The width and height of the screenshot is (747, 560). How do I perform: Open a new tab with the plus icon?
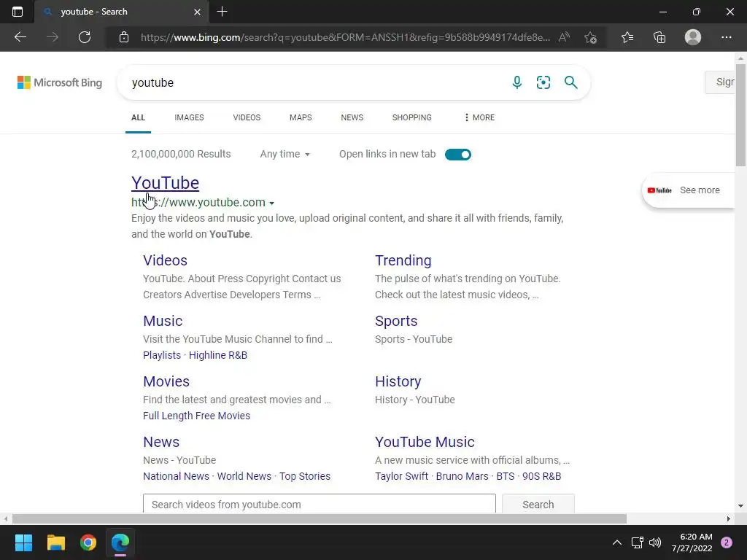[x=222, y=12]
